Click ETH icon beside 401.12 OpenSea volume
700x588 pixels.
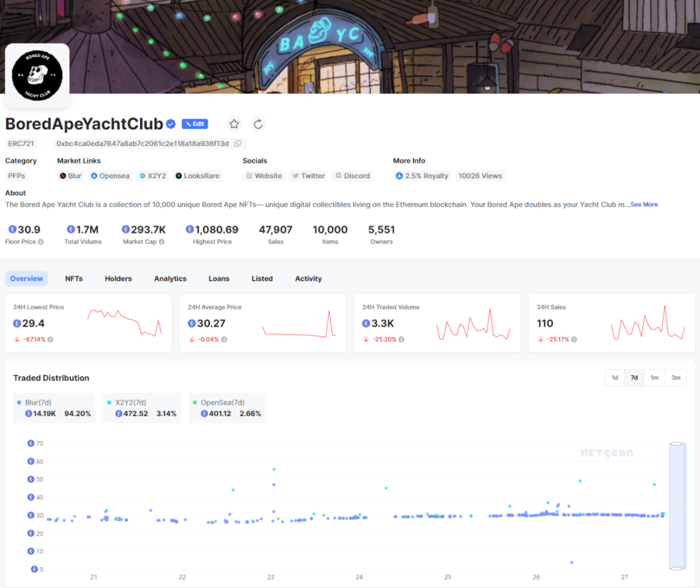(204, 414)
